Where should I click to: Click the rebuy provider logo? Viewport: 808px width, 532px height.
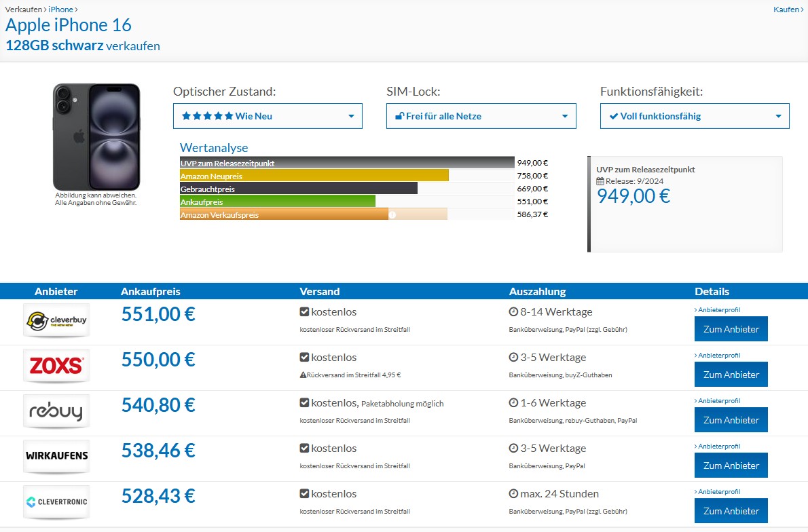56,411
